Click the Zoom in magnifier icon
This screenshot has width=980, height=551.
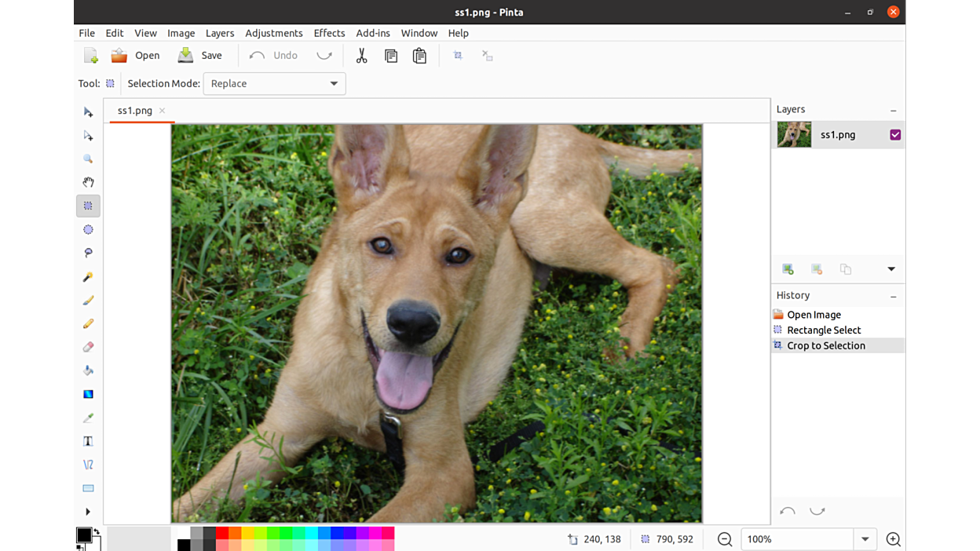pos(893,539)
